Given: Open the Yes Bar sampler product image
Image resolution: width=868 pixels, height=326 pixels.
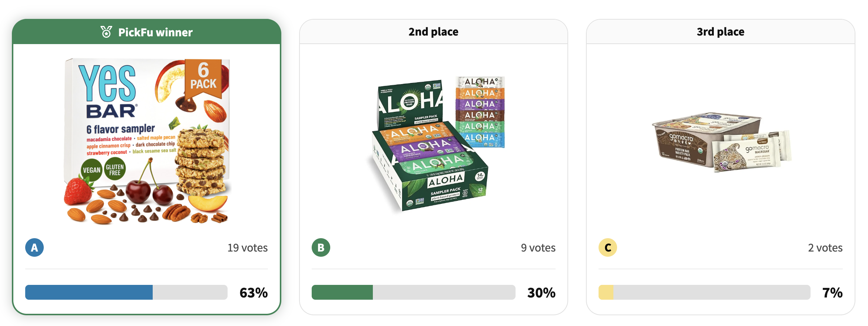Looking at the screenshot, I should pos(147,141).
